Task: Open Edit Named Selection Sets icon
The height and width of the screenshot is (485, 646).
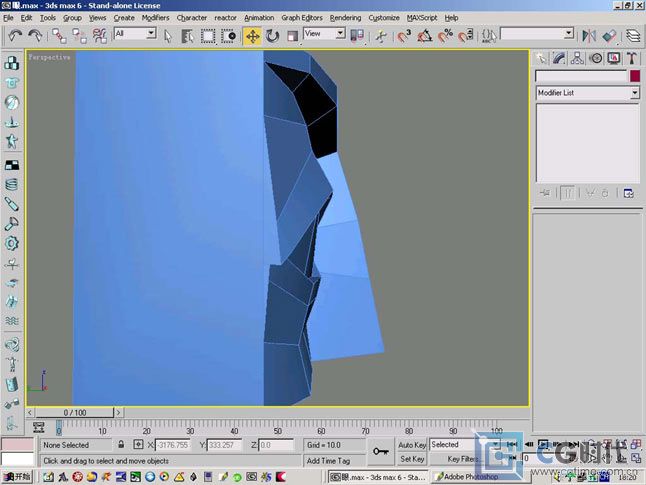Action: (489, 36)
